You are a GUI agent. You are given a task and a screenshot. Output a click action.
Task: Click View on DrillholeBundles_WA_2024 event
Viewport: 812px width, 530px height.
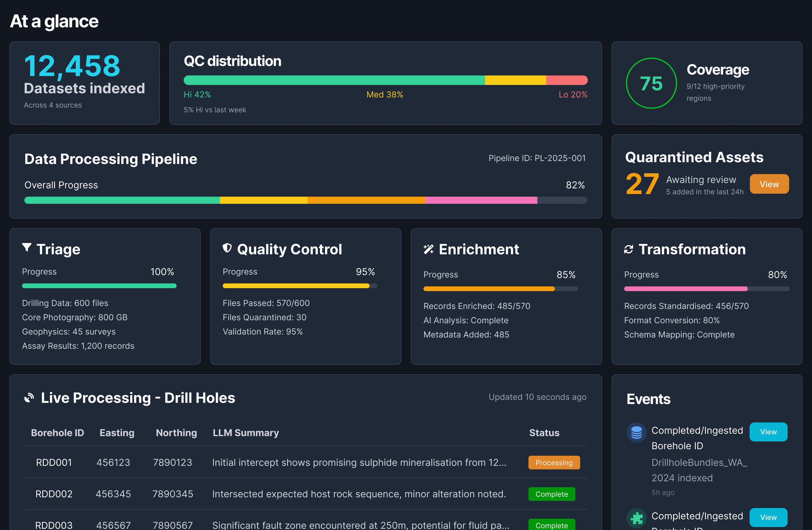pyautogui.click(x=768, y=431)
